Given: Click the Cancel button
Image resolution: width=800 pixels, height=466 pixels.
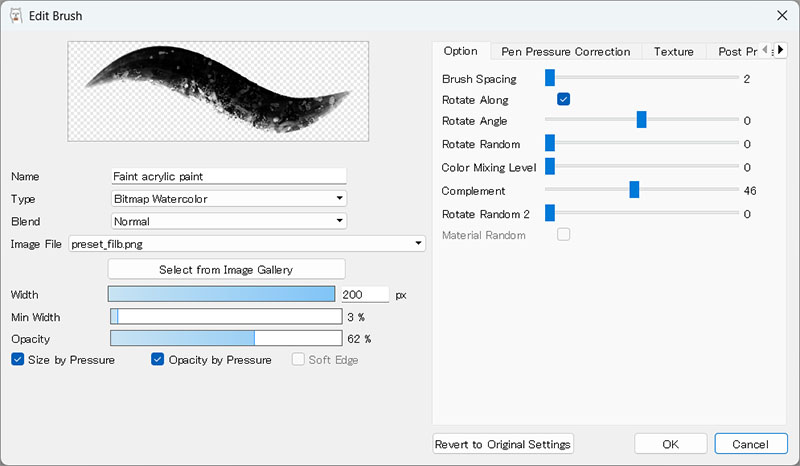Looking at the screenshot, I should click(750, 444).
